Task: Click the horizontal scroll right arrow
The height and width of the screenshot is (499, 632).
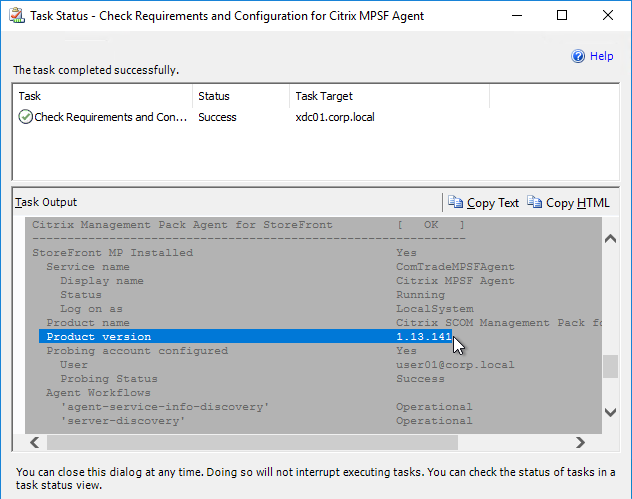Action: [580, 442]
